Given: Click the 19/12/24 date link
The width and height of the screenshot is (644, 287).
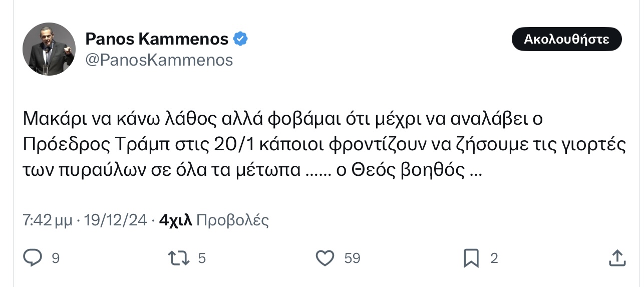Looking at the screenshot, I should [116, 220].
